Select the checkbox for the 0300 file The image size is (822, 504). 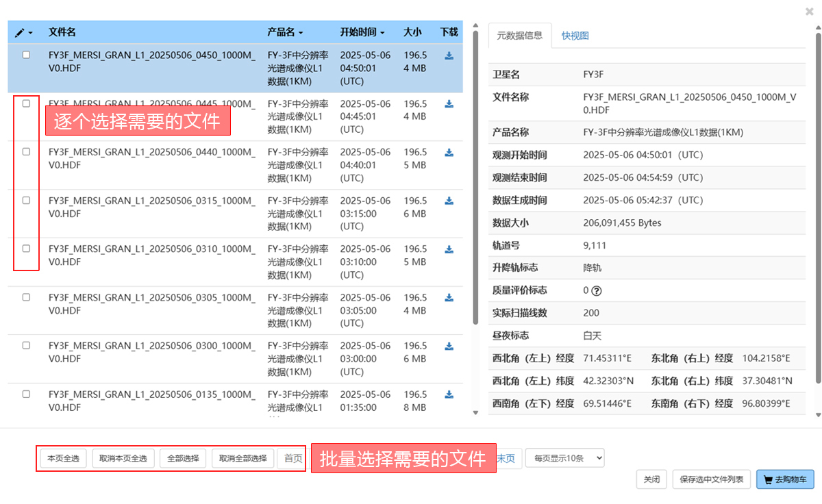26,346
